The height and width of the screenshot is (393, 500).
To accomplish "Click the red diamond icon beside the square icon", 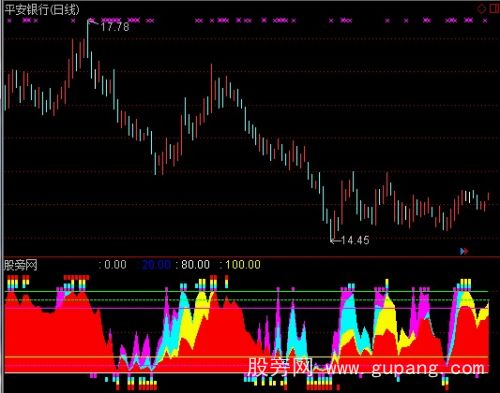I will 482,8.
